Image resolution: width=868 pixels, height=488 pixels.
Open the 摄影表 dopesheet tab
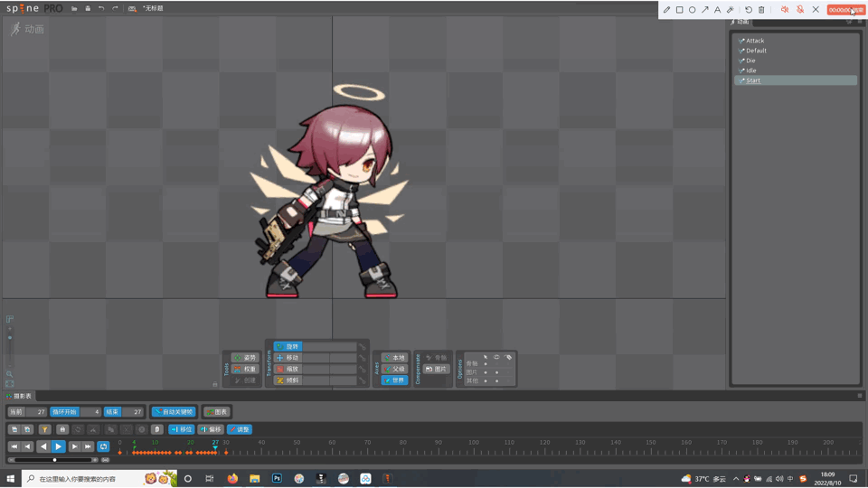[19, 396]
